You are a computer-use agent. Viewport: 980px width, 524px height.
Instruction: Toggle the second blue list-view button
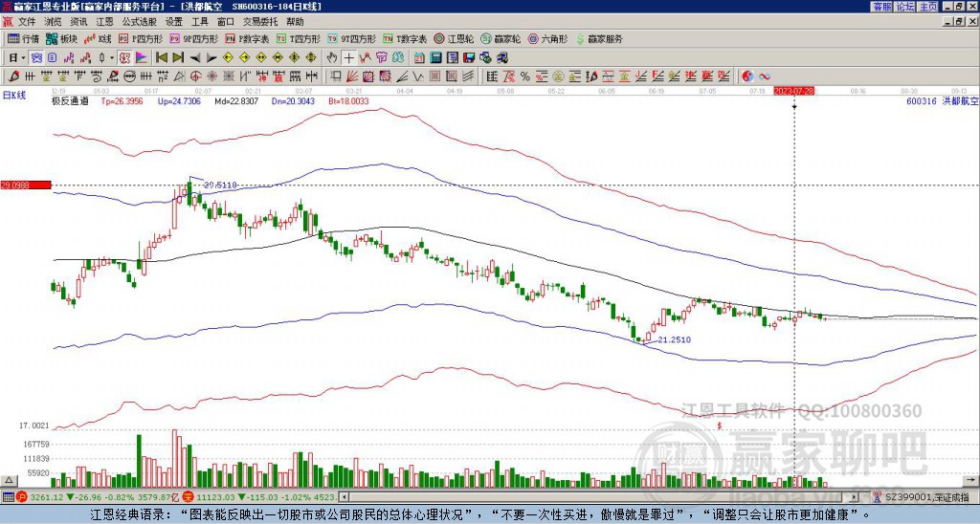pyautogui.click(x=53, y=58)
